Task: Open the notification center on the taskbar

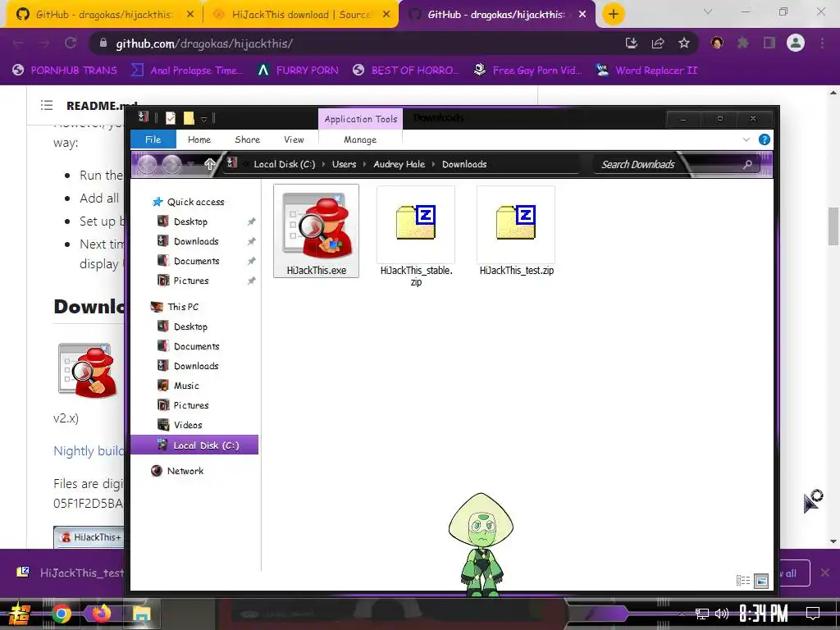Action: pyautogui.click(x=813, y=614)
